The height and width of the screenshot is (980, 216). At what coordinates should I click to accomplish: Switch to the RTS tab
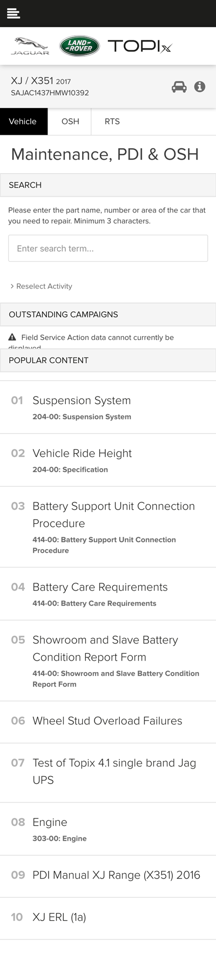pos(112,121)
